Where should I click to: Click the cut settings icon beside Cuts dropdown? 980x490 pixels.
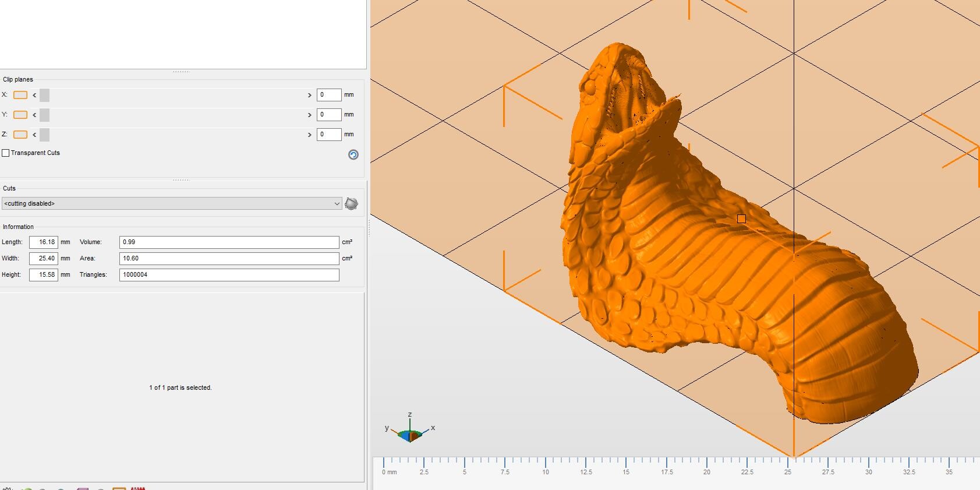click(352, 203)
